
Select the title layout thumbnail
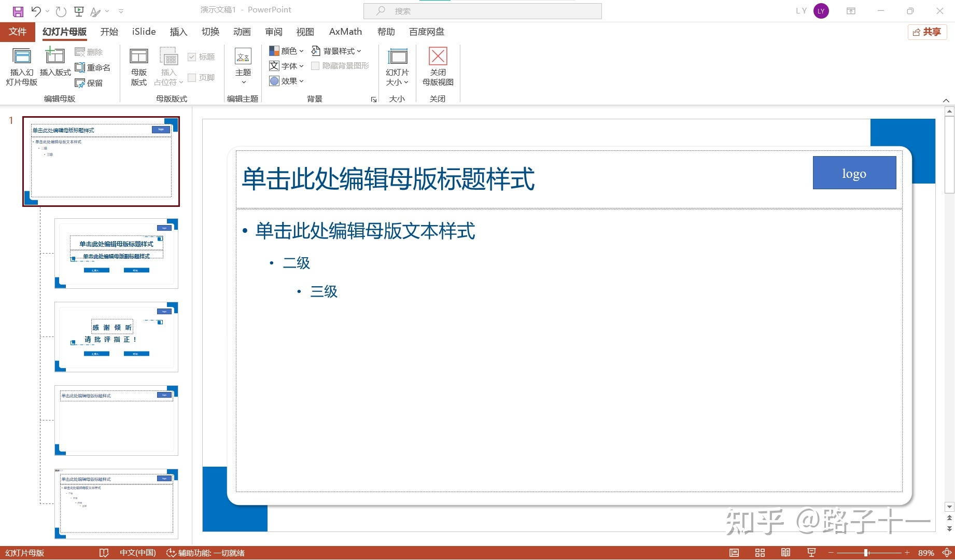click(117, 254)
